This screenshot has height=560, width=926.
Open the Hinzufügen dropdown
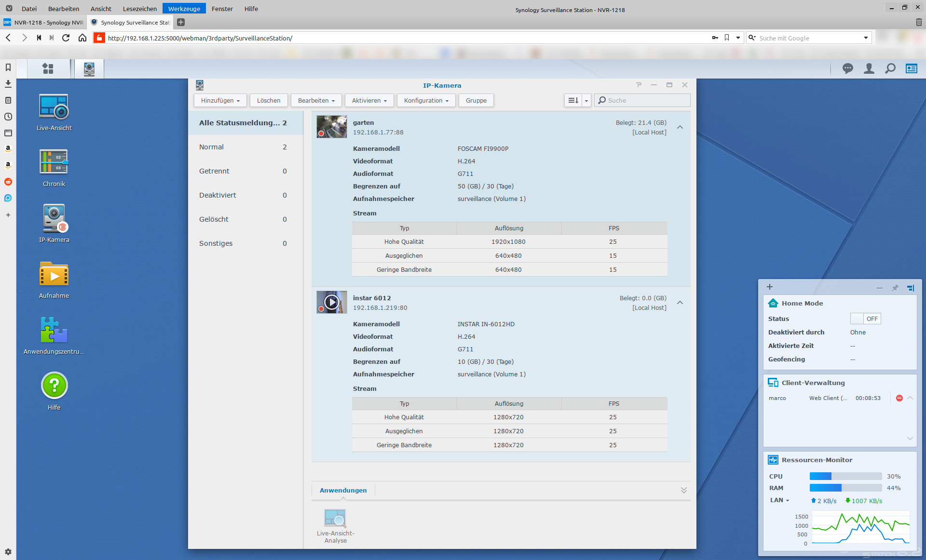(x=220, y=100)
